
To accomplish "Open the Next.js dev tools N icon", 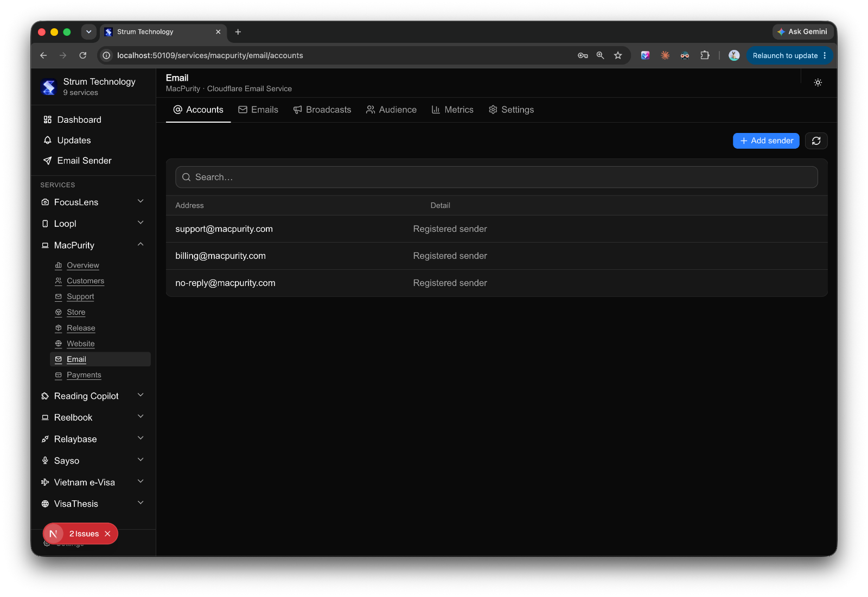I will click(53, 534).
